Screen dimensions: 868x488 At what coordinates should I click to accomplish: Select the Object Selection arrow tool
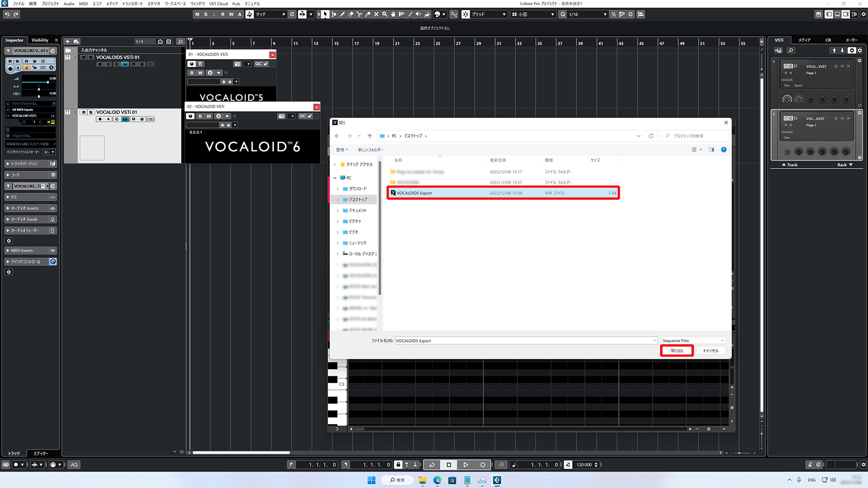click(325, 14)
